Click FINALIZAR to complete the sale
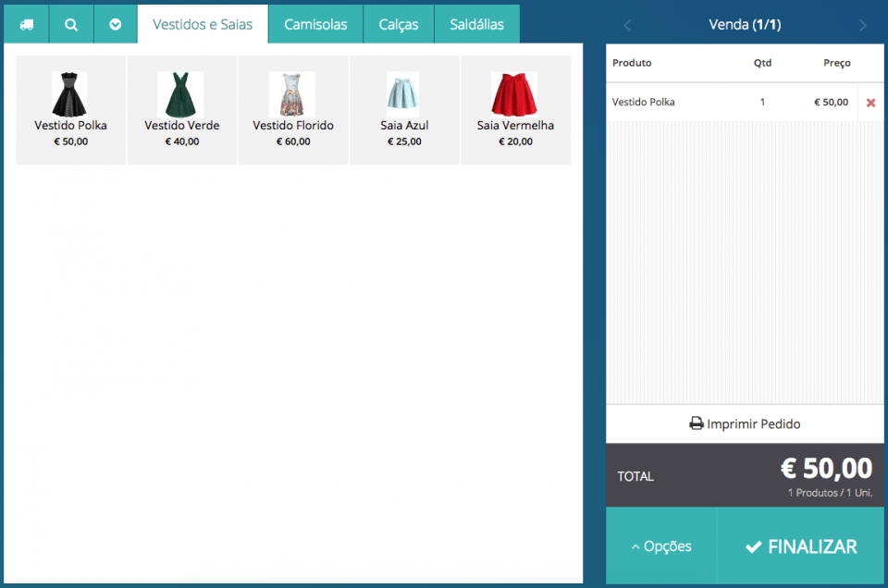The height and width of the screenshot is (588, 888). 802,546
